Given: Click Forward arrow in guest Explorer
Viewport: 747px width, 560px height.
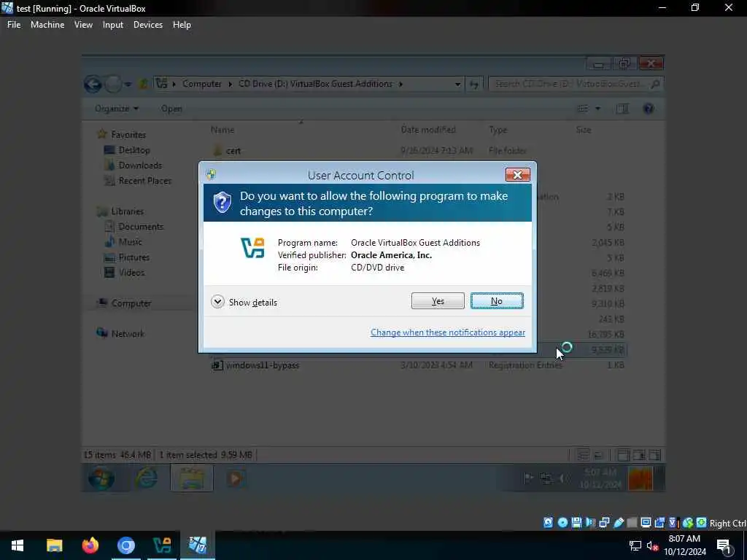Looking at the screenshot, I should click(x=113, y=85).
